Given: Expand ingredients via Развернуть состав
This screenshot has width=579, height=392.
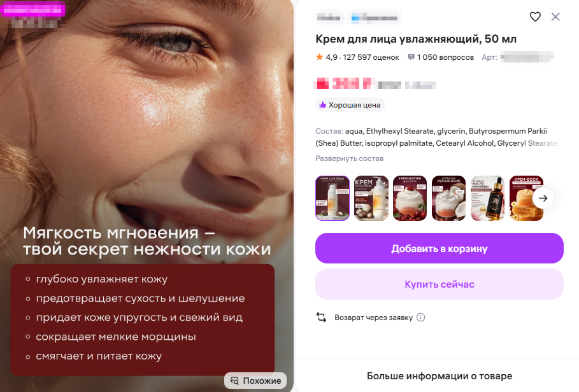Looking at the screenshot, I should (349, 158).
